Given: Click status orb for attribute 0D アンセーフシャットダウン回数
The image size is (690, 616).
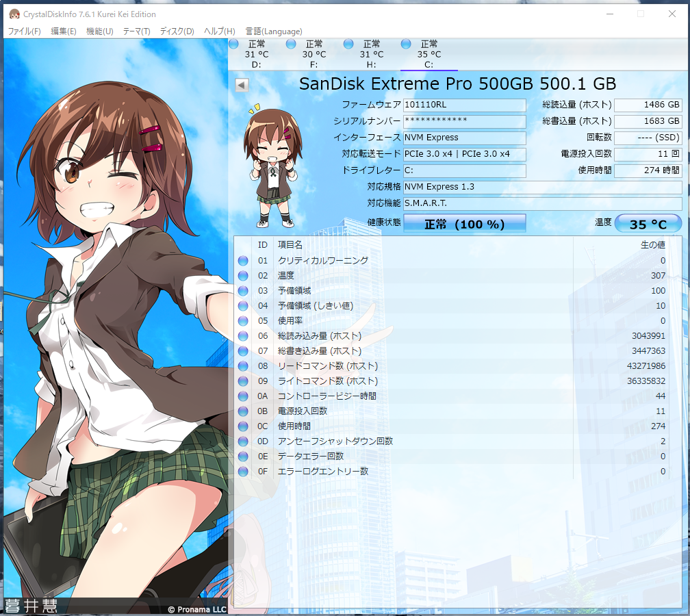Looking at the screenshot, I should pyautogui.click(x=243, y=441).
